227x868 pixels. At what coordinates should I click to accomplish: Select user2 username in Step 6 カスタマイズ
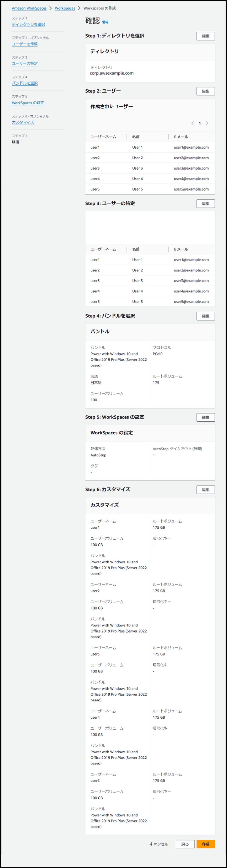coord(95,591)
